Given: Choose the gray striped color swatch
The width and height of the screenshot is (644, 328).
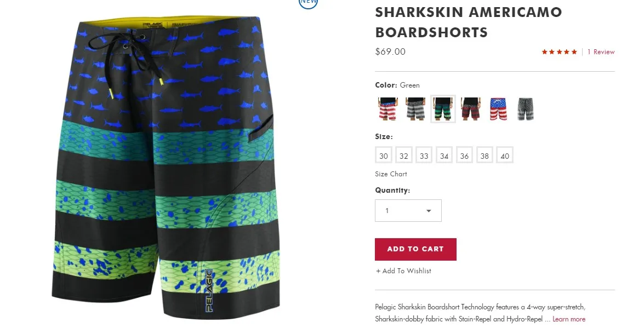Looking at the screenshot, I should [415, 109].
